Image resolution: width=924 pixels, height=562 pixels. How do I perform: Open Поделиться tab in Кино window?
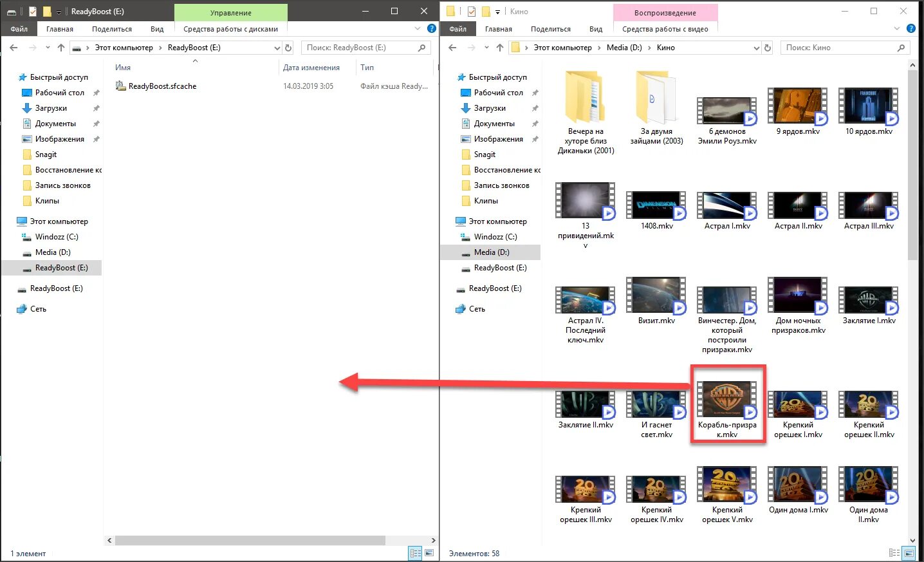coord(551,29)
